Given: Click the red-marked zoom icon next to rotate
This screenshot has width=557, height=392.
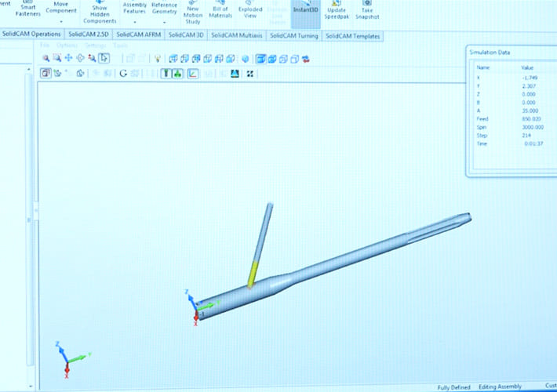Looking at the screenshot, I should pos(92,58).
